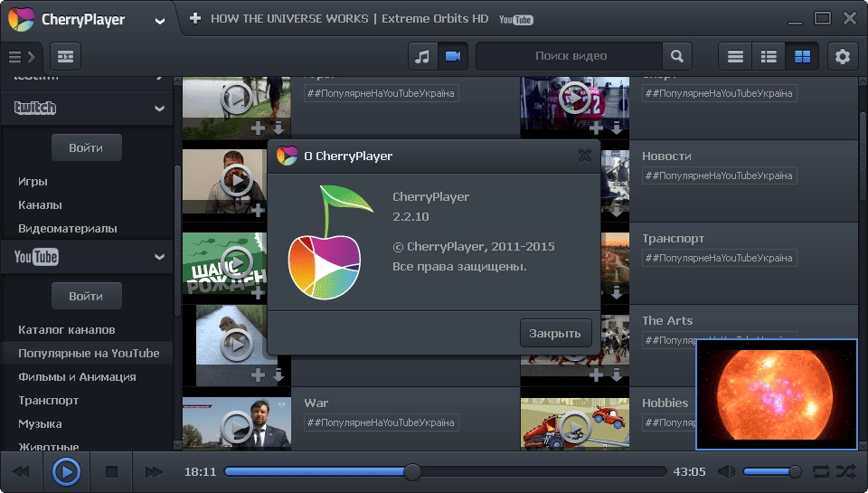The width and height of the screenshot is (868, 493).
Task: Open Игры in Twitch section
Action: [x=33, y=182]
